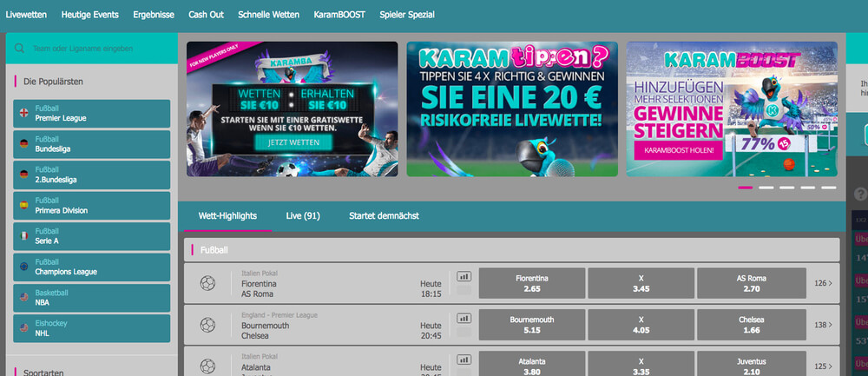This screenshot has height=376, width=868.
Task: Click the team or league search field
Action: pyautogui.click(x=92, y=48)
